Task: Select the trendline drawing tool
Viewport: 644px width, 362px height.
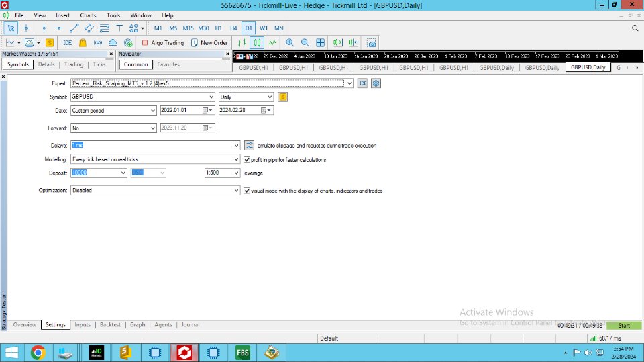Action: point(74,28)
